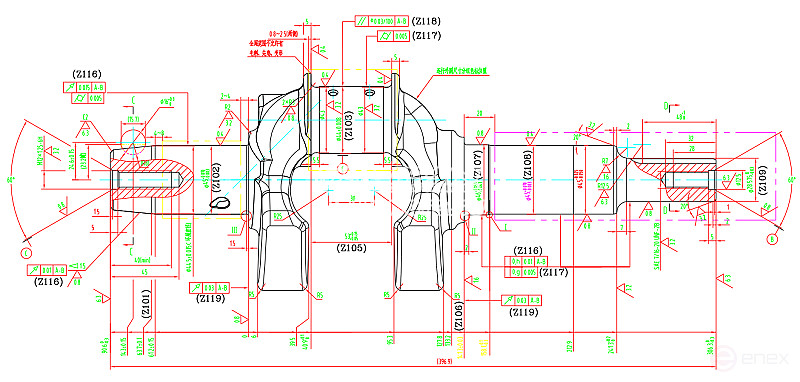Select the (Z108) label on the right journal

[528, 163]
